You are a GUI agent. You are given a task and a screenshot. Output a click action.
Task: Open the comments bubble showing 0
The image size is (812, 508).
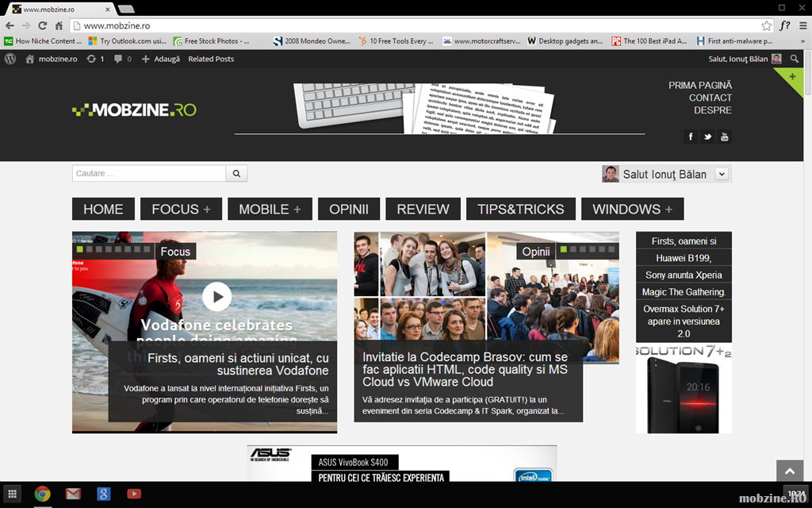(123, 59)
